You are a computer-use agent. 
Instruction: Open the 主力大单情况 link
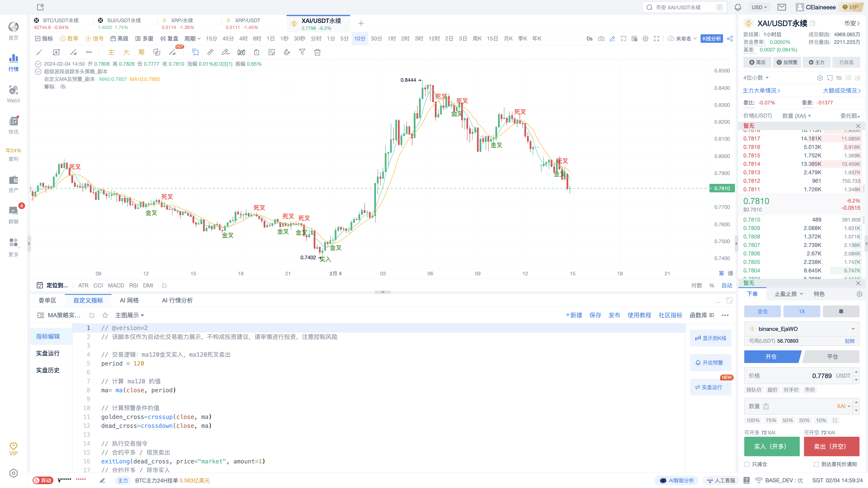(x=762, y=91)
